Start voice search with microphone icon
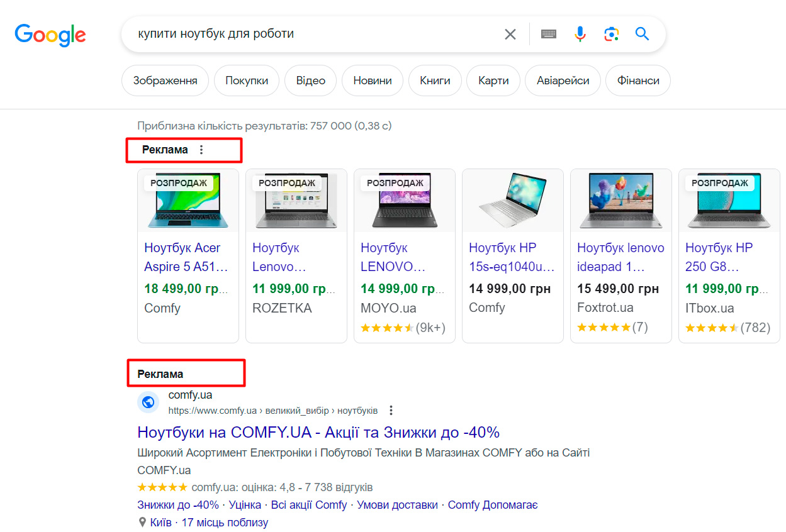The image size is (786, 532). (x=580, y=34)
